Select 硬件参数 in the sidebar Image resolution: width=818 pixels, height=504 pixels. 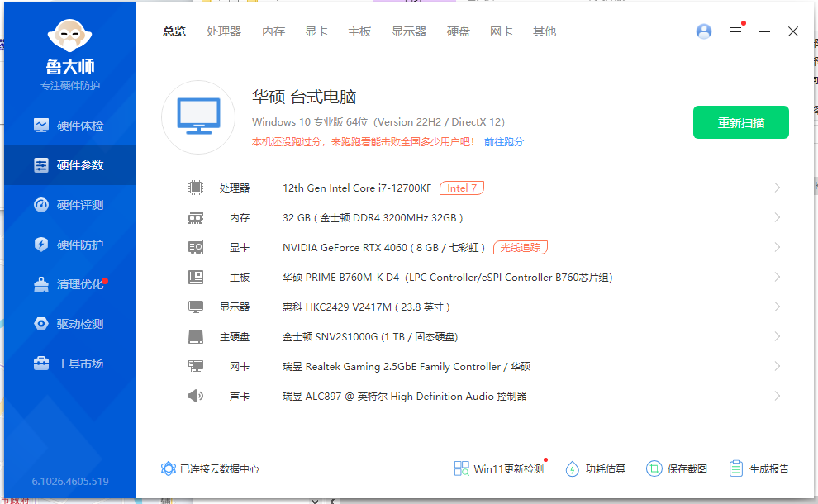tap(70, 165)
